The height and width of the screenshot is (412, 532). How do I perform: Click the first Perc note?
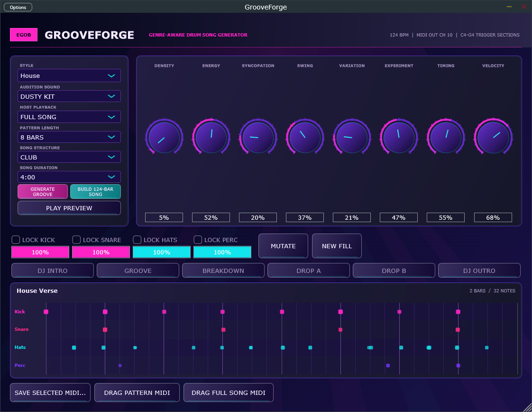[x=120, y=365]
